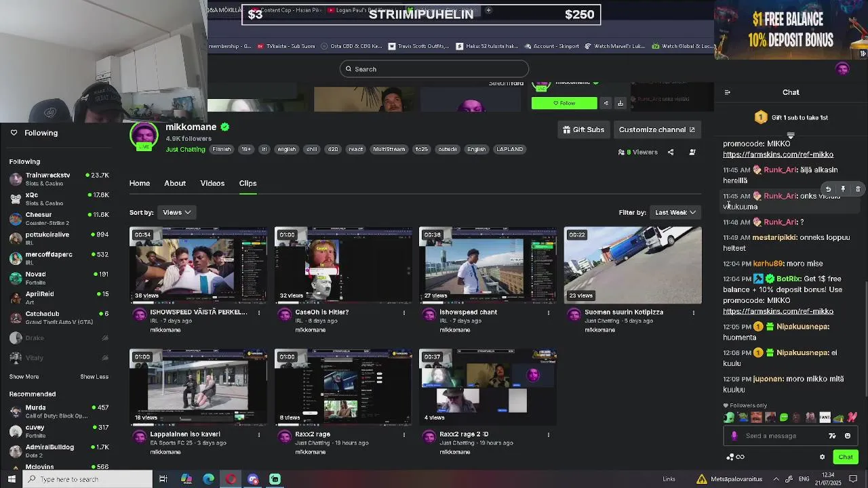Open options for Suomen suurin Kotipizza clip

coord(694,312)
